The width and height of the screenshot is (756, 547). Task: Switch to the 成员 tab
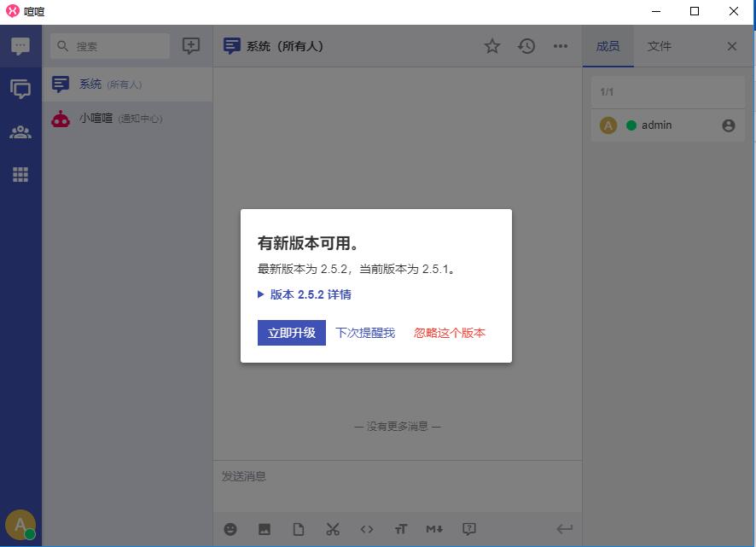[608, 46]
